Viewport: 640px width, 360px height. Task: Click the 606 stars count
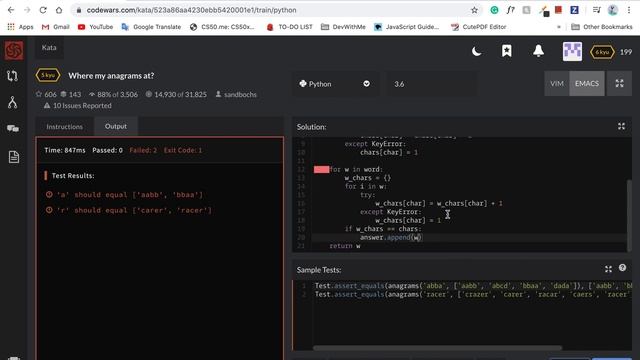pos(46,94)
